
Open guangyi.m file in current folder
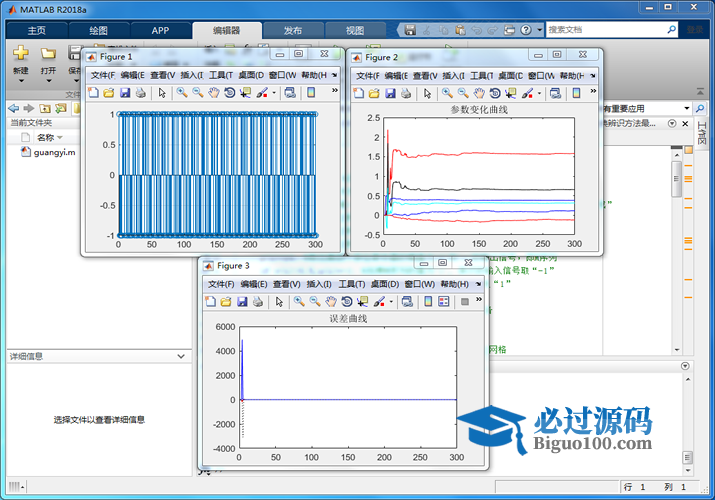tap(54, 153)
